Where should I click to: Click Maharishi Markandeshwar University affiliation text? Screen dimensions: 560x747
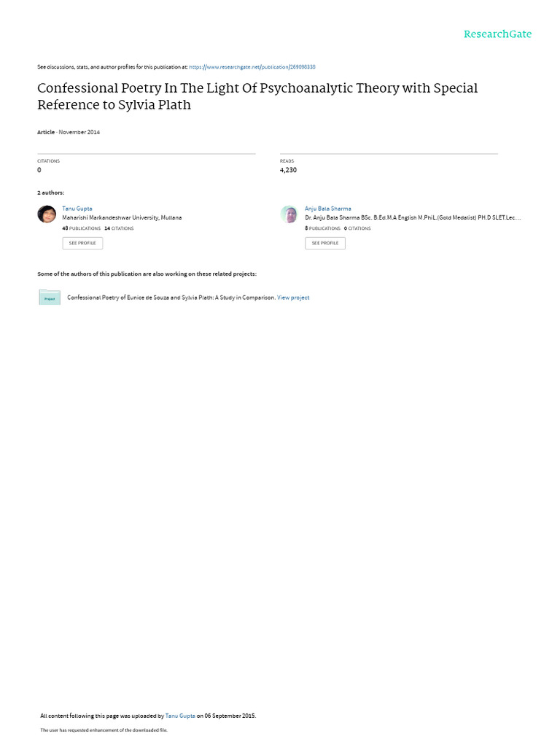tap(122, 217)
